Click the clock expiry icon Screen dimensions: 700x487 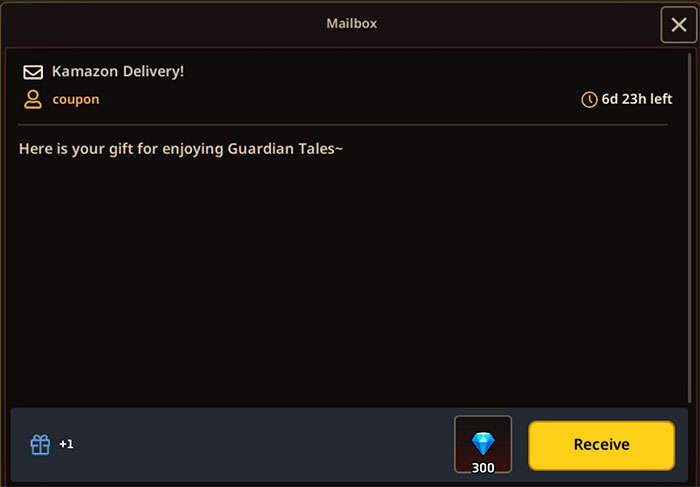pos(589,100)
